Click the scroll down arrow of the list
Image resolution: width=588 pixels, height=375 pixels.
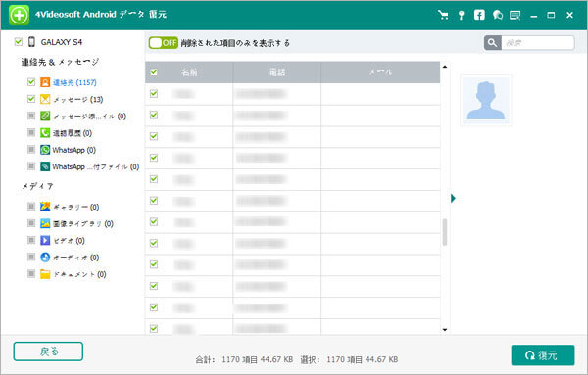tap(445, 330)
